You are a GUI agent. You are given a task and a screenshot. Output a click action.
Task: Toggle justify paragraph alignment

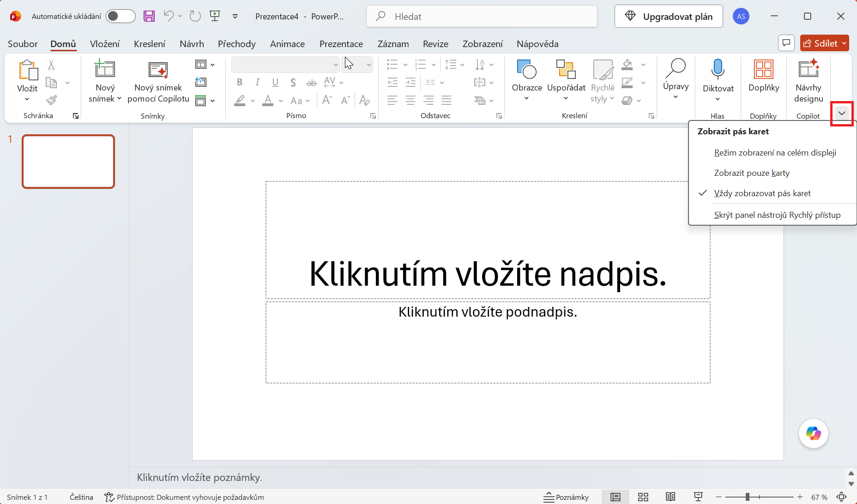click(447, 100)
